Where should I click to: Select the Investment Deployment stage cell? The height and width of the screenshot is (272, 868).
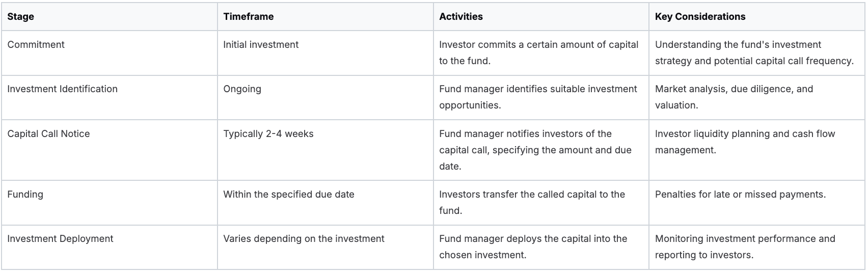(x=60, y=239)
